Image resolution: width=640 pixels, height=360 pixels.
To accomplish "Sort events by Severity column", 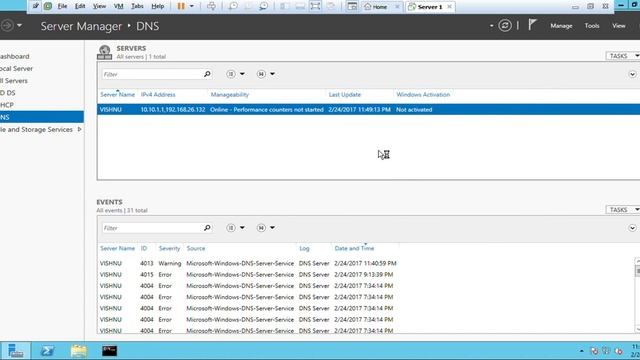I will 169,249.
